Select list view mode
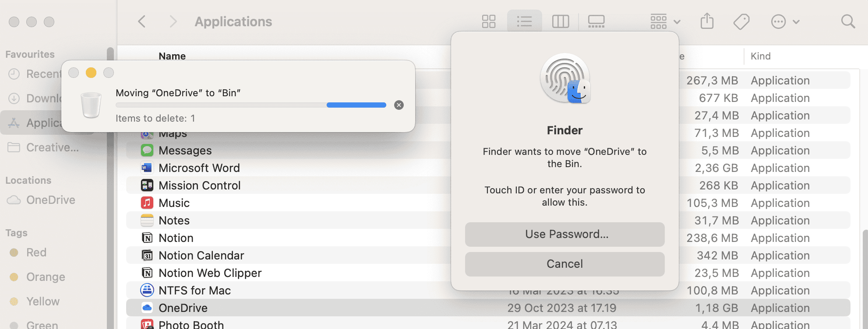Image resolution: width=868 pixels, height=329 pixels. point(524,21)
